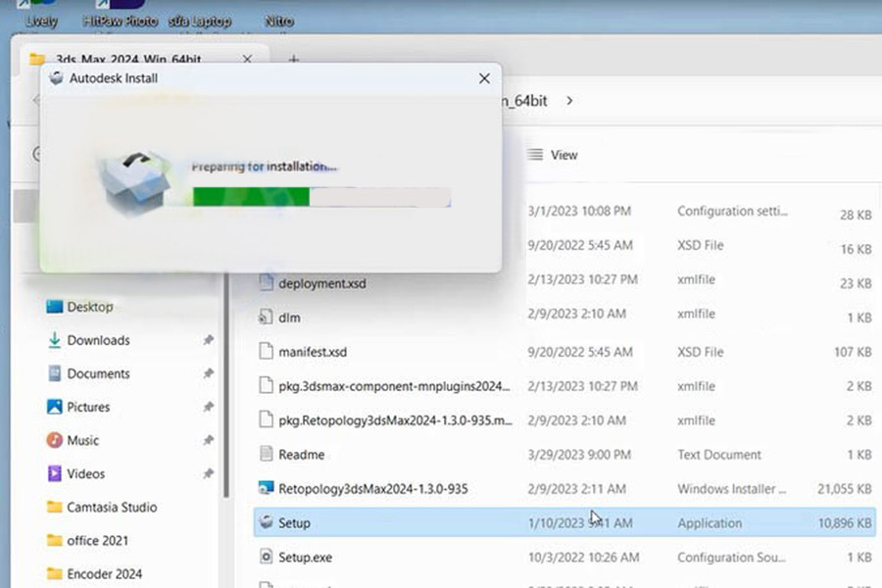Image resolution: width=882 pixels, height=588 pixels.
Task: Click the Music folder icon in sidebar
Action: tap(55, 440)
